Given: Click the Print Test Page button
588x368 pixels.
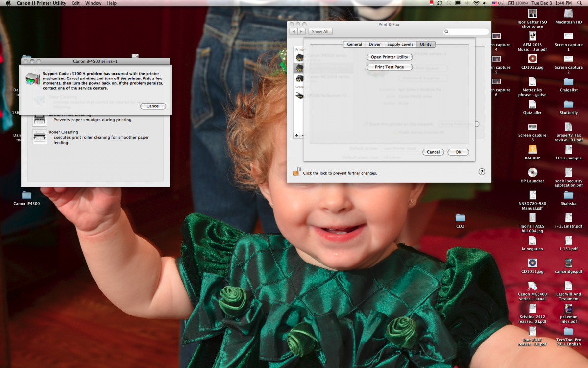Looking at the screenshot, I should (x=389, y=67).
